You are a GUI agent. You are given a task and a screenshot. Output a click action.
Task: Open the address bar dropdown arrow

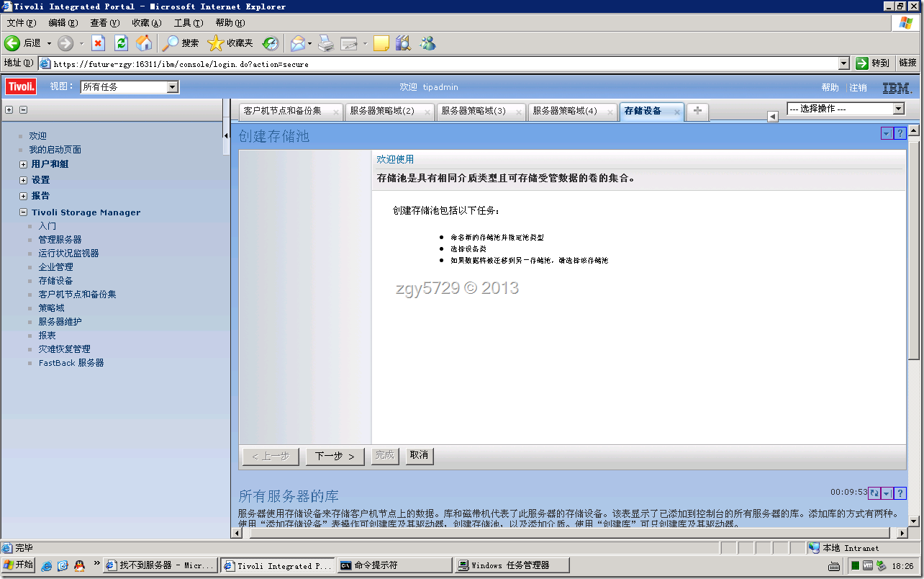click(844, 63)
